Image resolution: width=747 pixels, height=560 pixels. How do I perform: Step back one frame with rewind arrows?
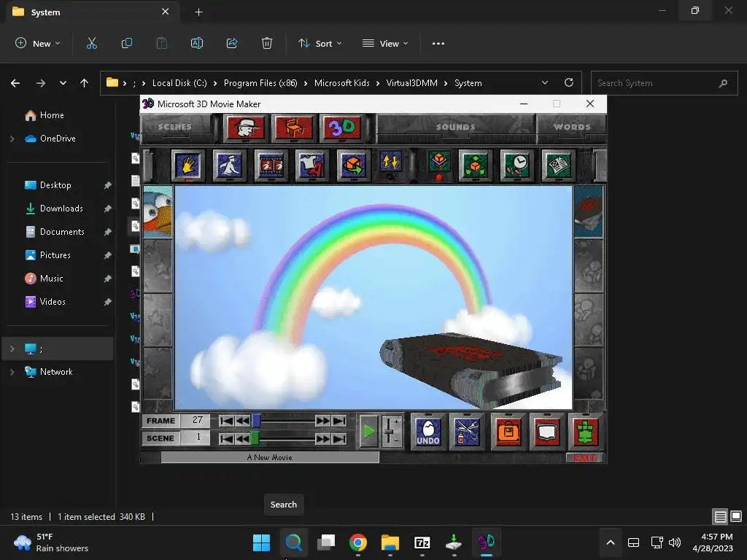click(242, 421)
